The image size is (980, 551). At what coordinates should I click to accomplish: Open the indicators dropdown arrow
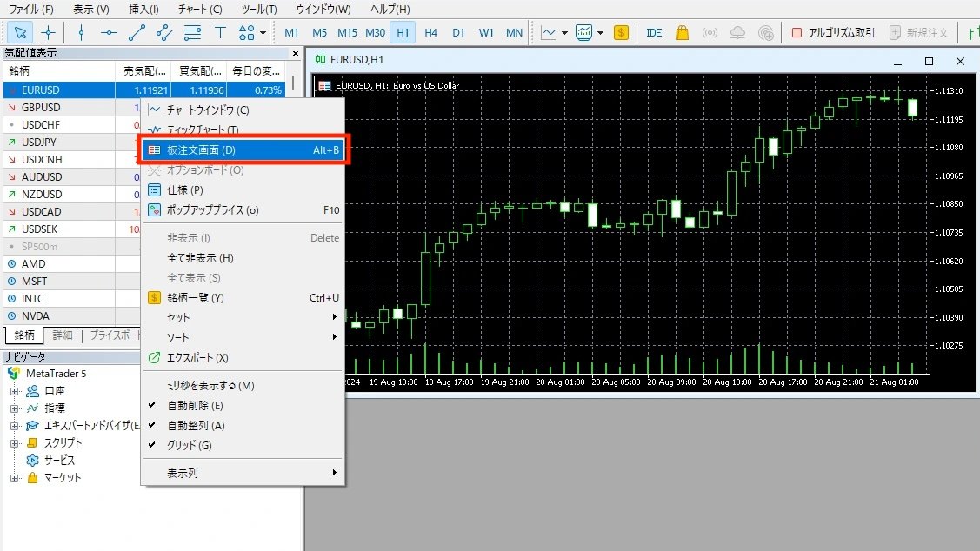(601, 32)
